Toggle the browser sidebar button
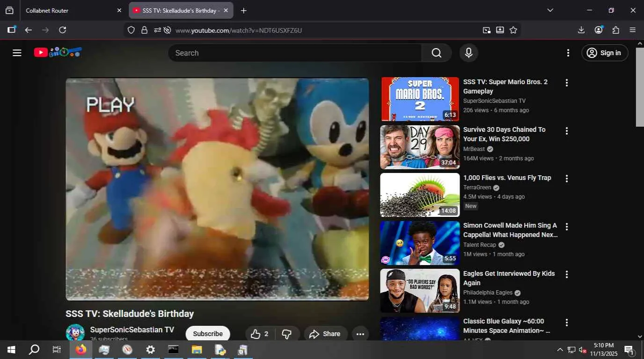 [x=12, y=30]
